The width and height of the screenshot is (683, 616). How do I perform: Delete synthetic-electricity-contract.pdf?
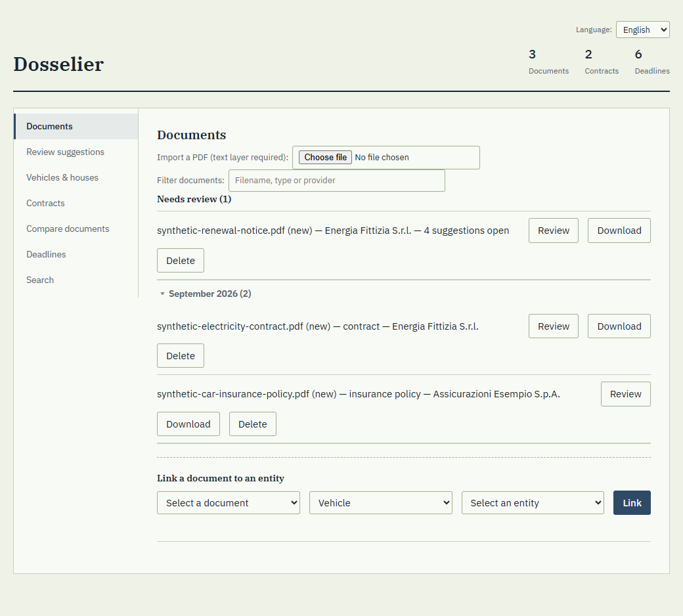tap(181, 356)
